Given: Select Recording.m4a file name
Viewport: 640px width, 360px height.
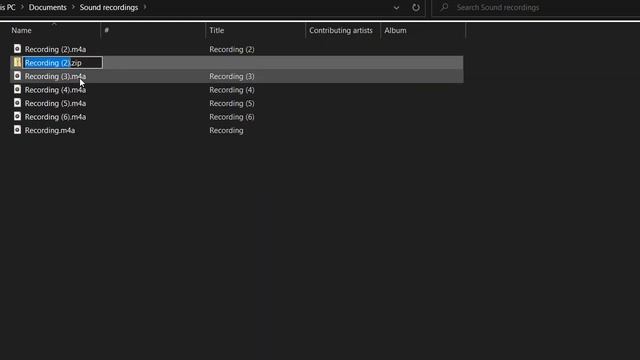Looking at the screenshot, I should point(50,130).
